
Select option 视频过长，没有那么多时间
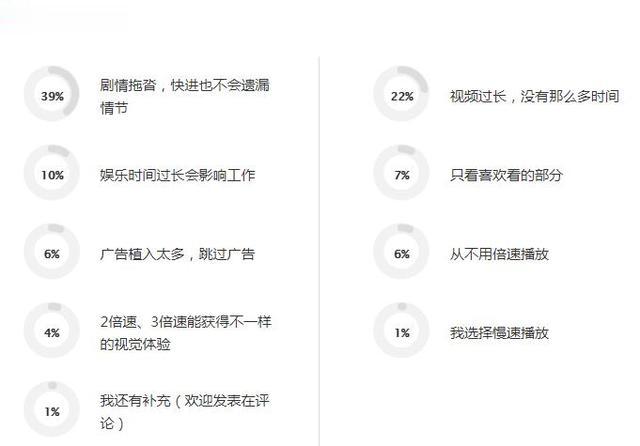coord(535,96)
